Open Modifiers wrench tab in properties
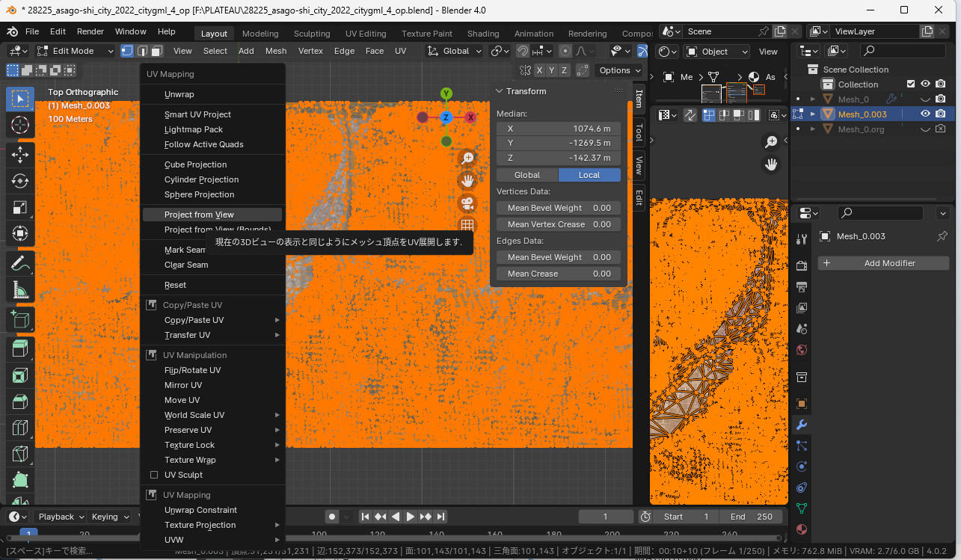 coord(802,425)
